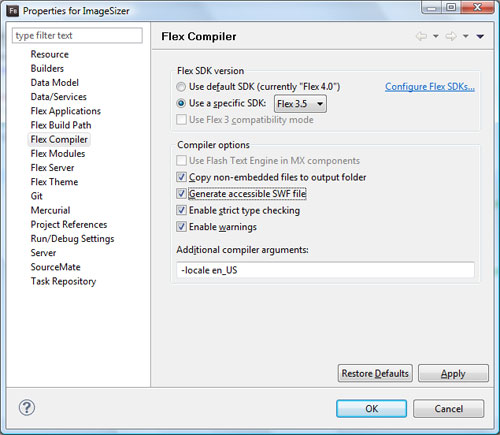Click the Apply button
The height and width of the screenshot is (435, 500).
(x=453, y=373)
